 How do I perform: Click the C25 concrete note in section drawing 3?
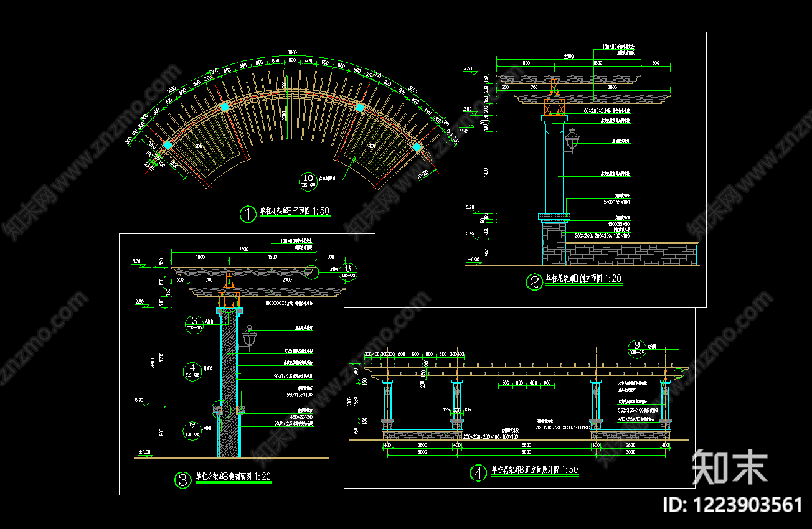(299, 351)
